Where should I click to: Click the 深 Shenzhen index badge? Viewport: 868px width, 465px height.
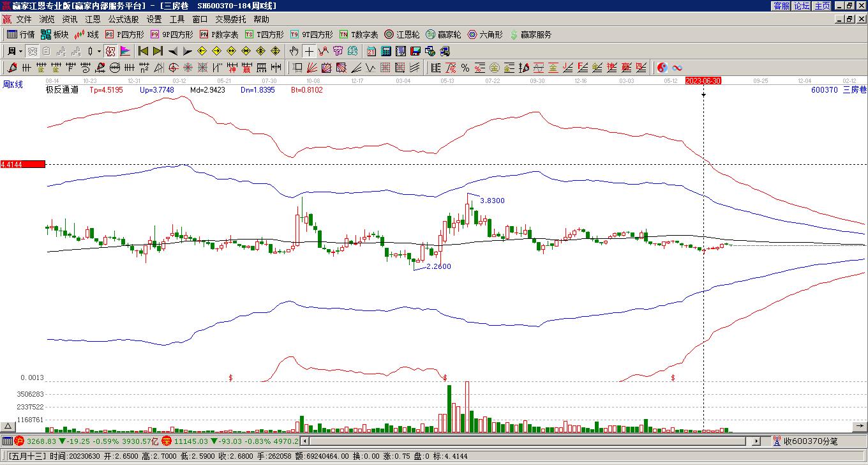[167, 441]
